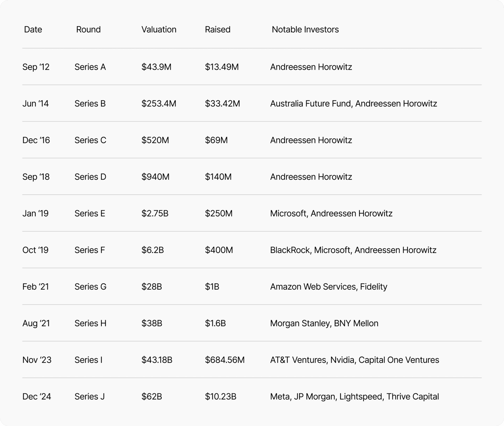This screenshot has width=504, height=426.
Task: Click the $250M raised amount
Action: 218,213
